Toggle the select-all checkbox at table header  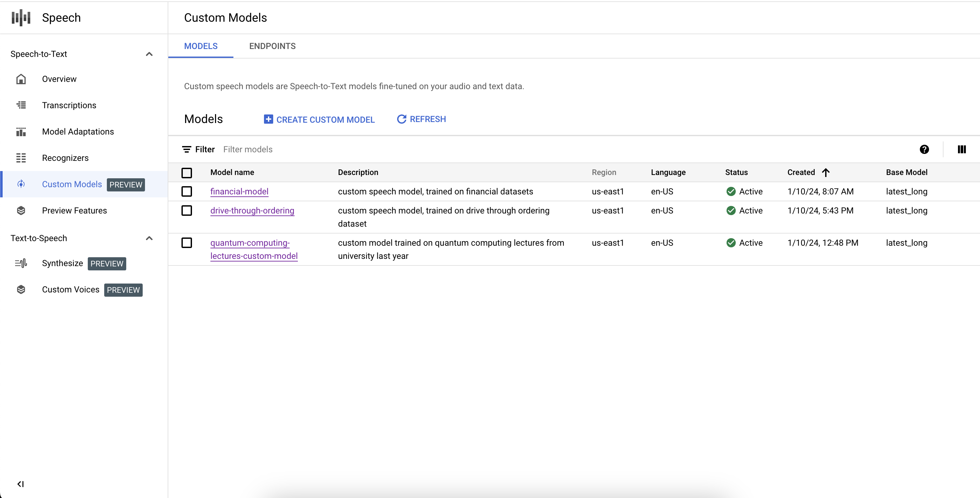(187, 172)
